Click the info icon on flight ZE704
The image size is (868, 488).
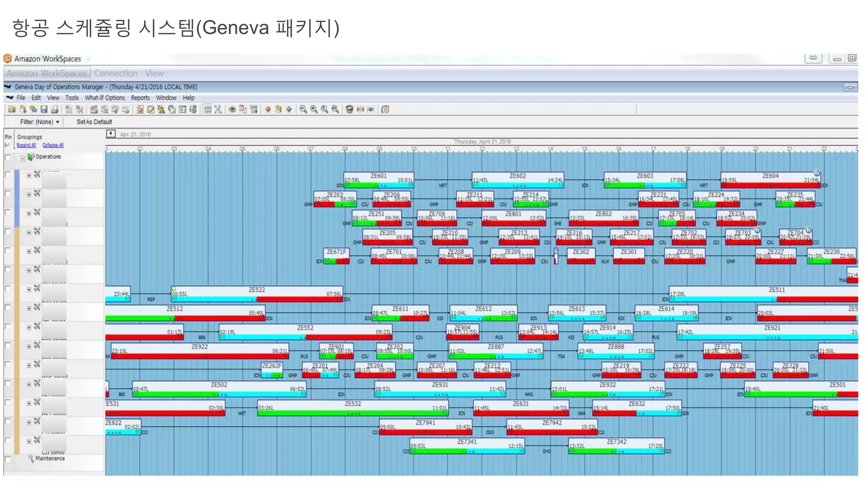click(808, 230)
